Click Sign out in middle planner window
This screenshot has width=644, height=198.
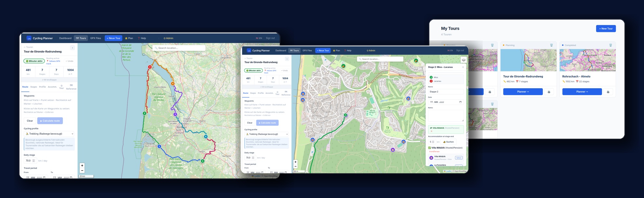(x=460, y=50)
